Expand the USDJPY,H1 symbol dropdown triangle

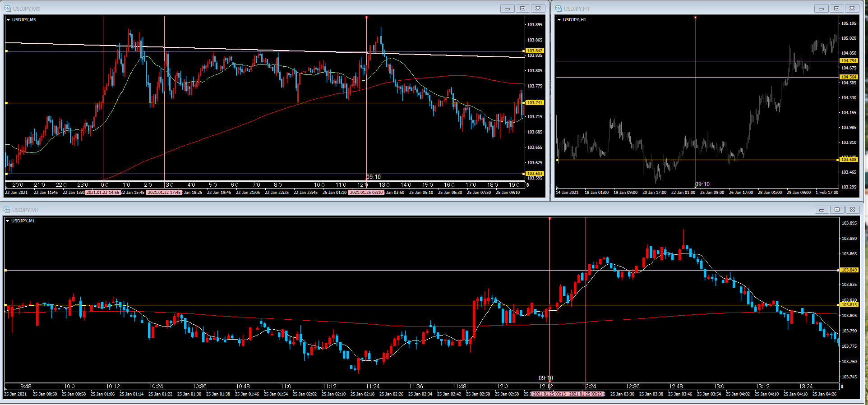point(559,20)
